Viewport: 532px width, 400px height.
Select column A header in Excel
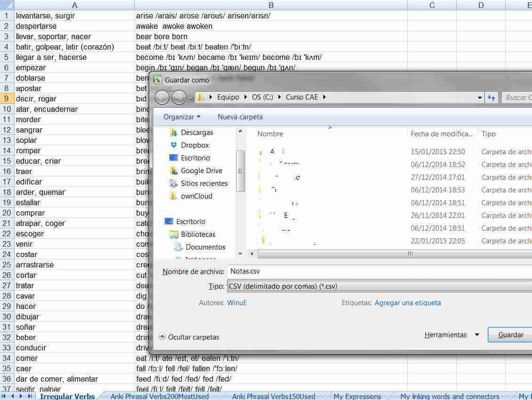coord(74,5)
